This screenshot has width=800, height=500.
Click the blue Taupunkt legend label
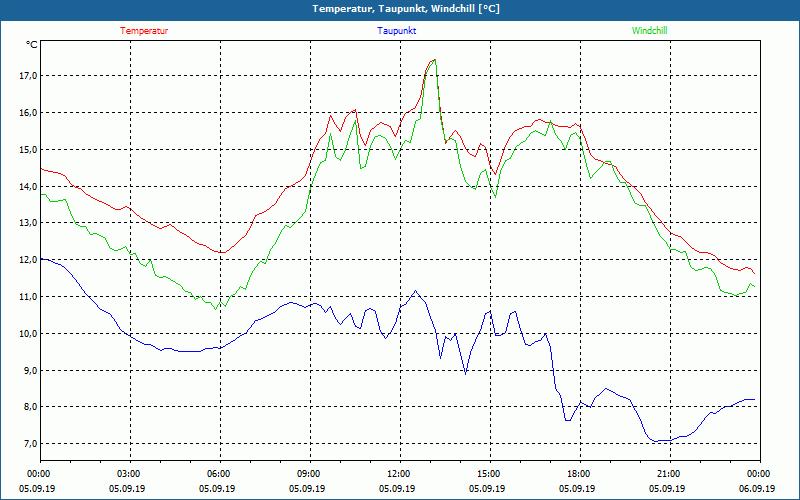point(396,31)
